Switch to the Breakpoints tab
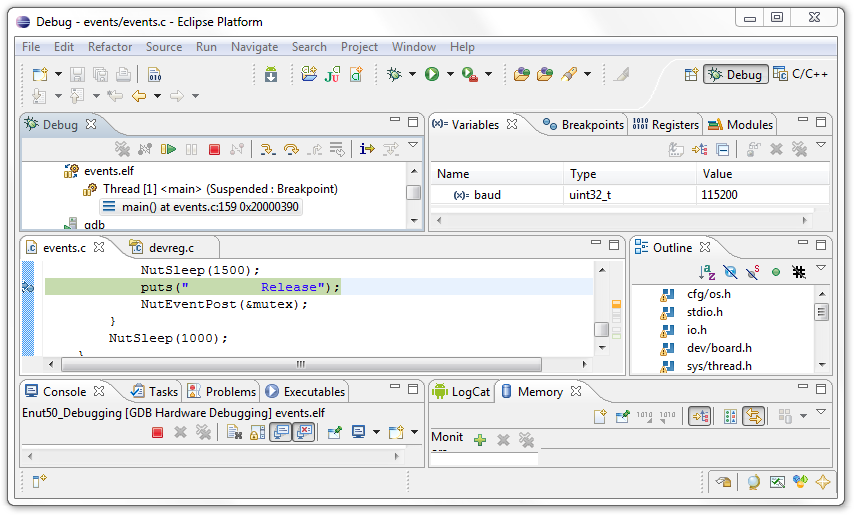This screenshot has height=515, width=854. [583, 125]
